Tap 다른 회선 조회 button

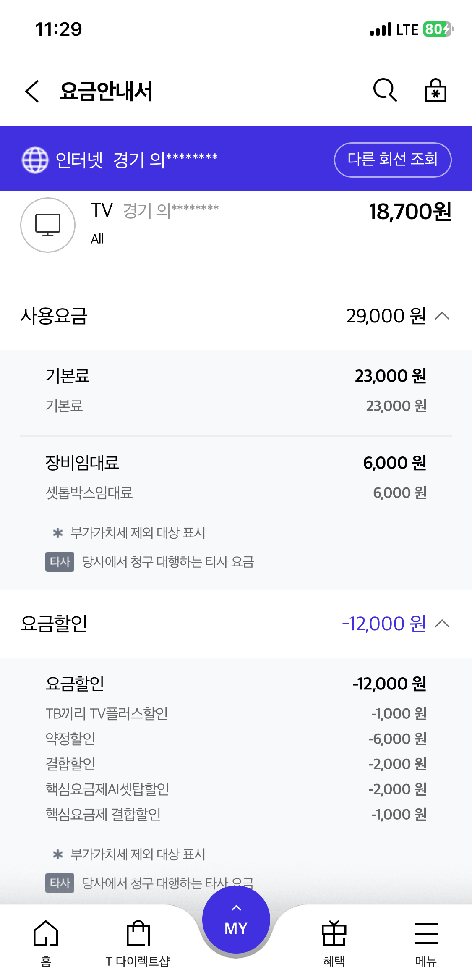(393, 160)
